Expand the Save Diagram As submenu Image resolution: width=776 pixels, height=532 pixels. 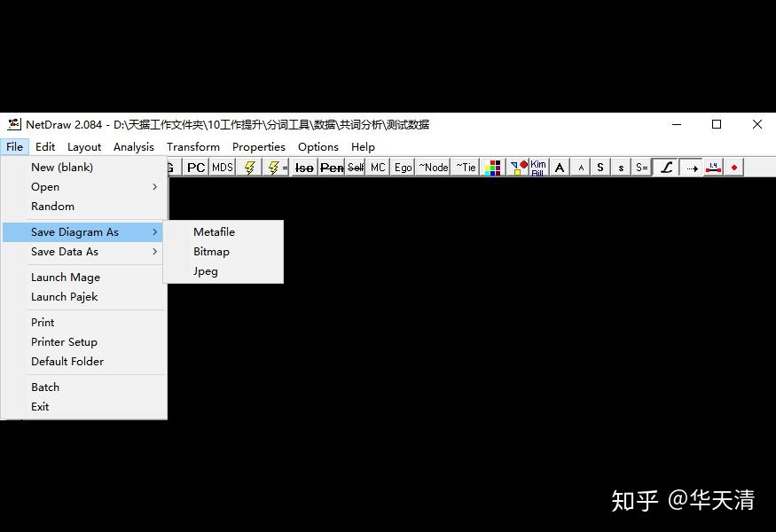(154, 231)
